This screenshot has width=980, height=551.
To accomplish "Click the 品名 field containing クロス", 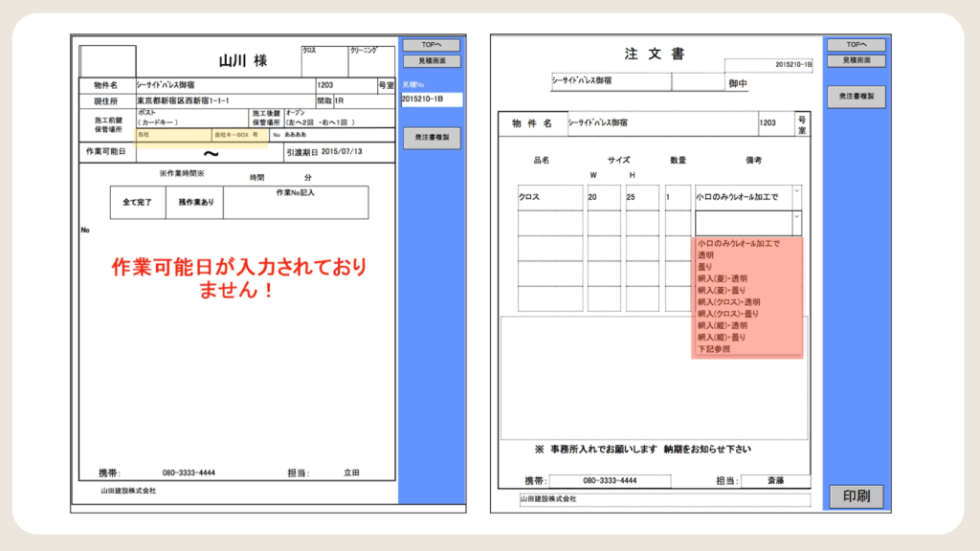I will pyautogui.click(x=550, y=197).
